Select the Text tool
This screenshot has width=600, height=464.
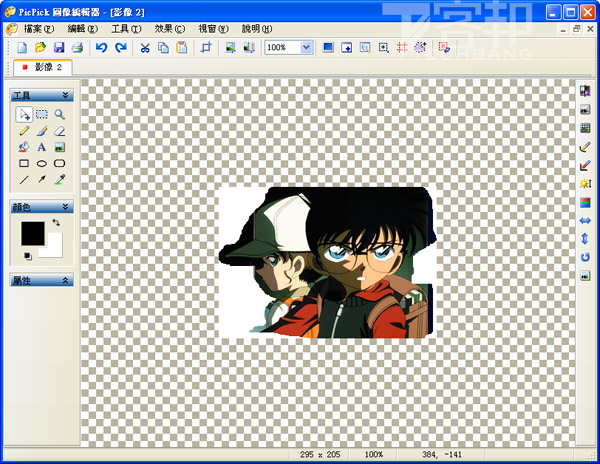tap(42, 147)
